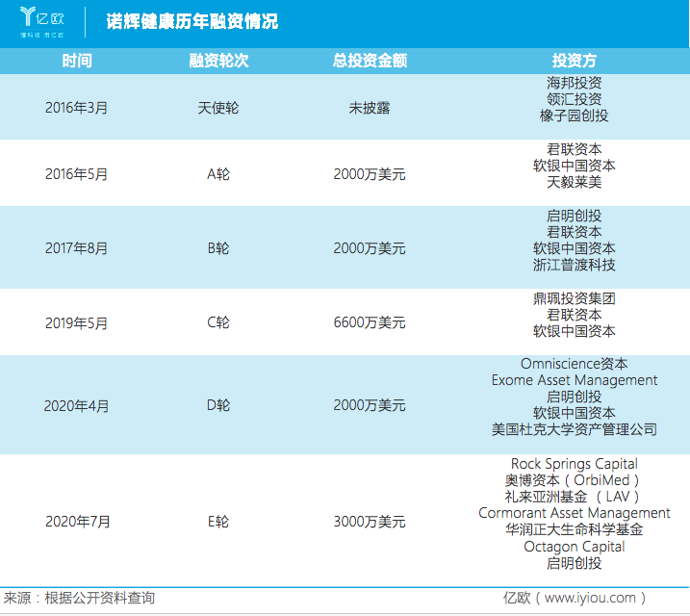This screenshot has width=690, height=616.
Task: Click investor 奥博资本（OrbiMed）
Action: (573, 480)
